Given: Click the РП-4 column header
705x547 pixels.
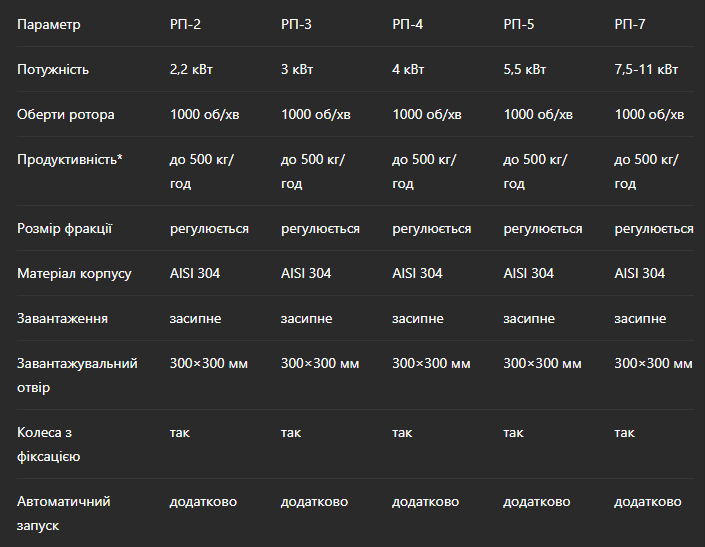Looking at the screenshot, I should coord(407,24).
